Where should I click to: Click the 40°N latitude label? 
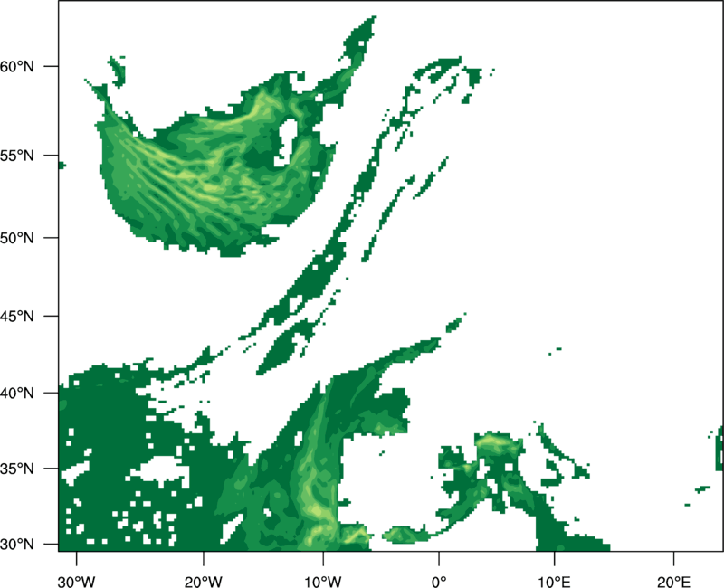tap(17, 393)
